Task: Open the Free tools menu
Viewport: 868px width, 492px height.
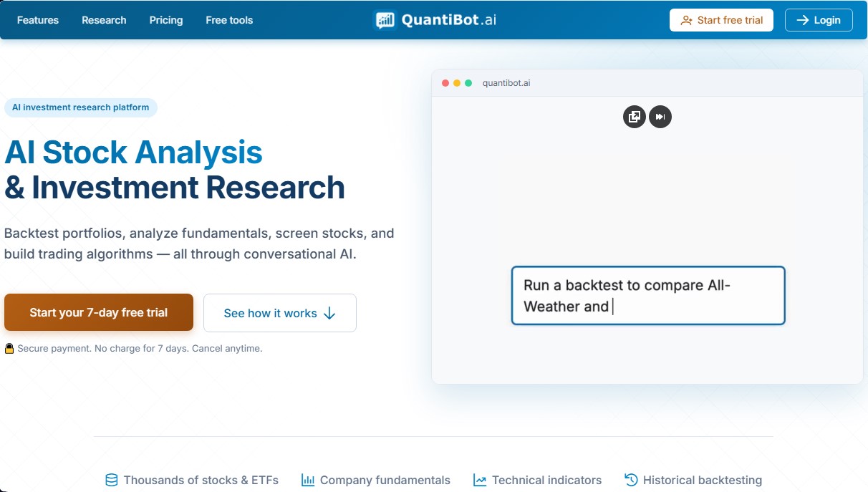Action: [229, 20]
